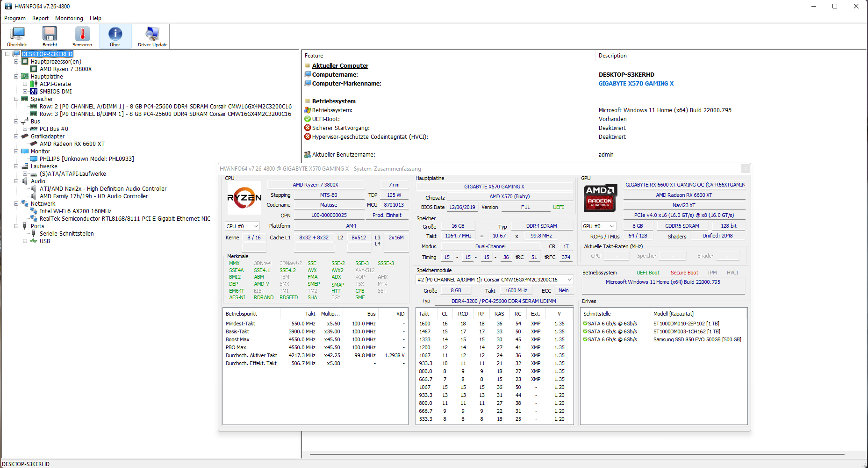Click the GIGABYTE X570 GAMING X link
868x468 pixels.
636,83
